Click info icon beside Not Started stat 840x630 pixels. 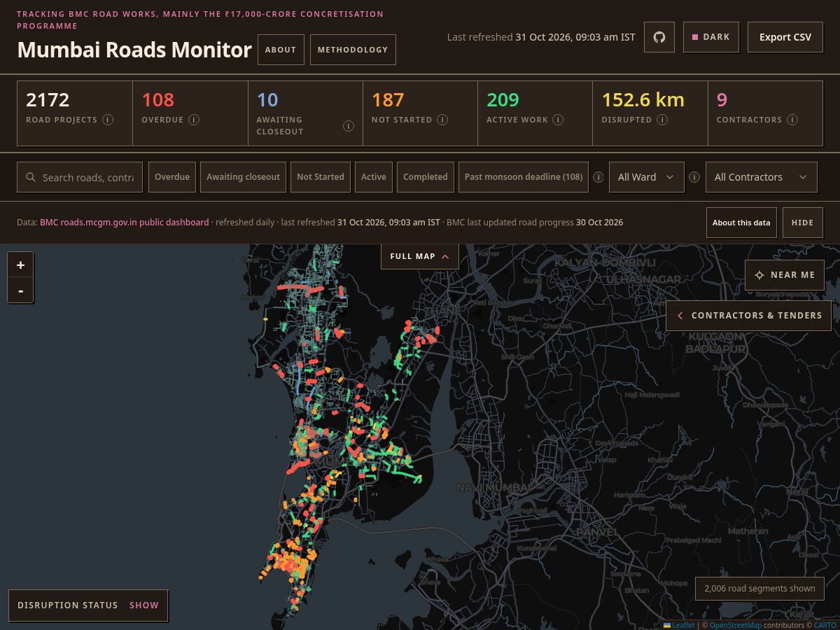[x=442, y=120]
